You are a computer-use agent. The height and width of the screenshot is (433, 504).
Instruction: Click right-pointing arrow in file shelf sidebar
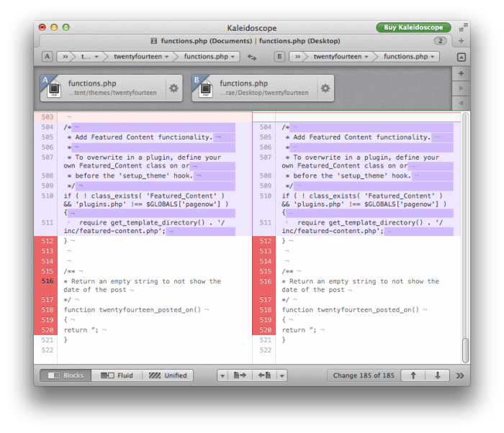(x=462, y=88)
